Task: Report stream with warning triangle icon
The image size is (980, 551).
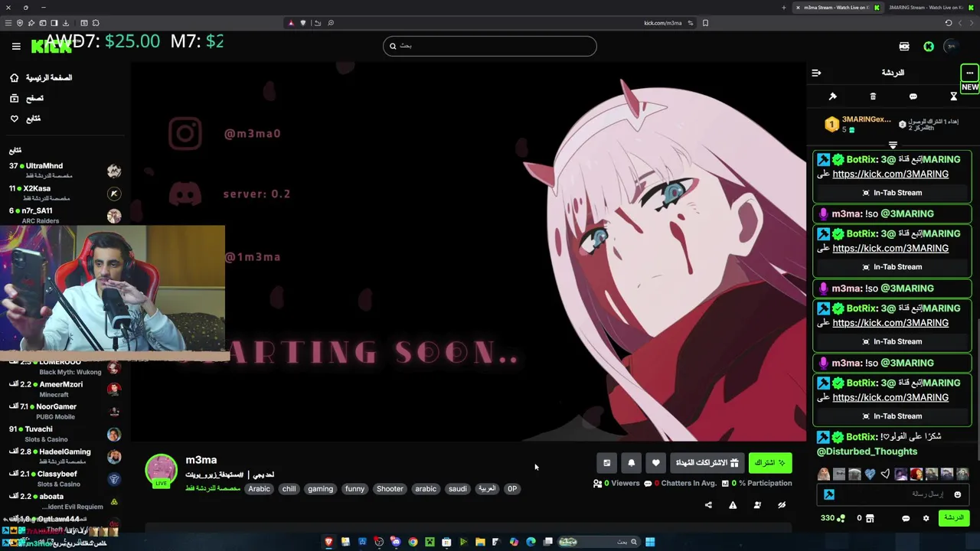Action: point(733,505)
